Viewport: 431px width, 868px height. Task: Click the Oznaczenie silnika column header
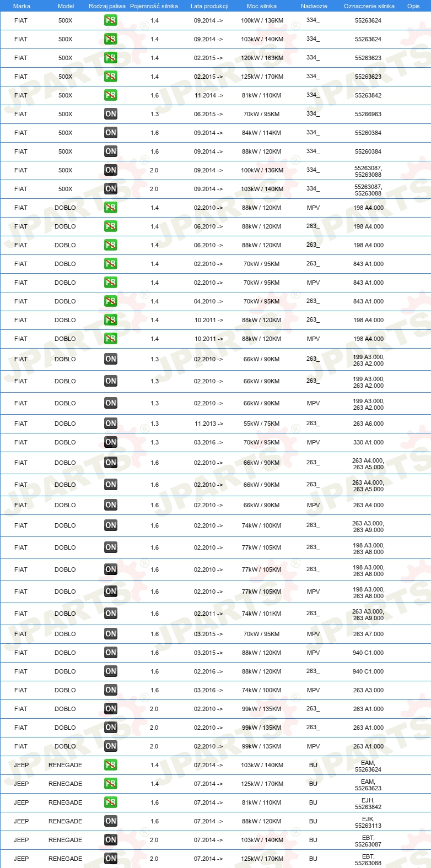coord(369,6)
